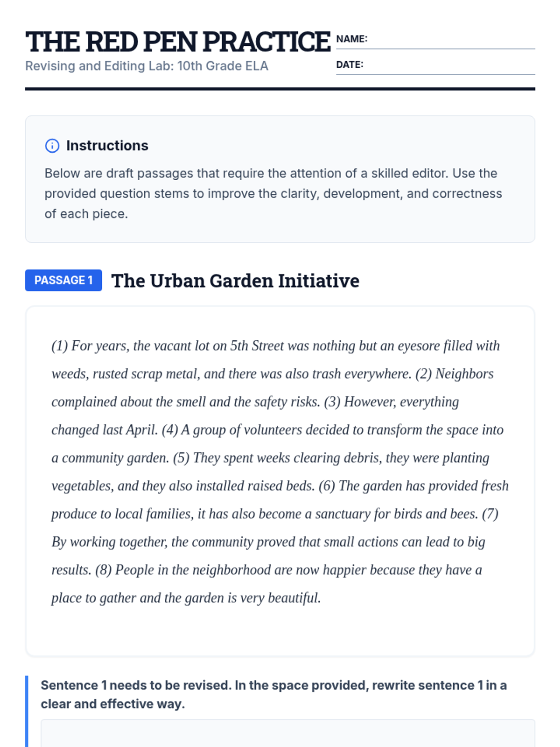This screenshot has height=747, width=560.
Task: Click the sentence marker (6) in passage
Action: (327, 486)
